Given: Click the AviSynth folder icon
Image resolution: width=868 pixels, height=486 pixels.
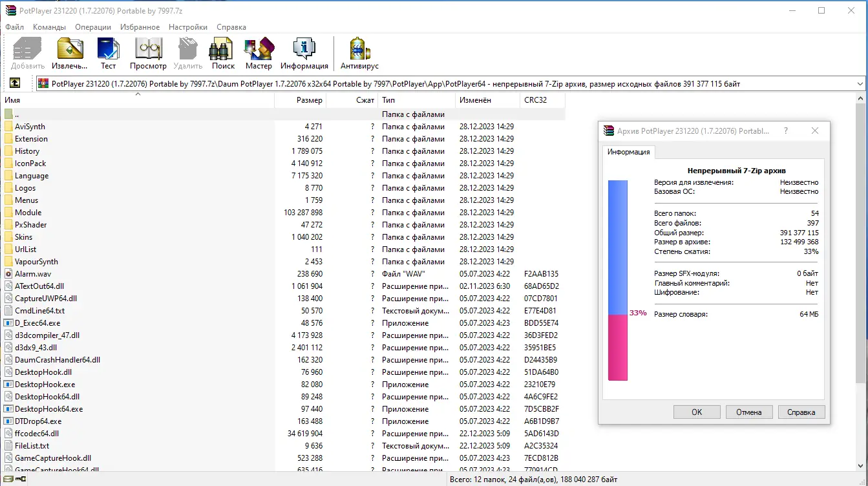Looking at the screenshot, I should pos(8,127).
